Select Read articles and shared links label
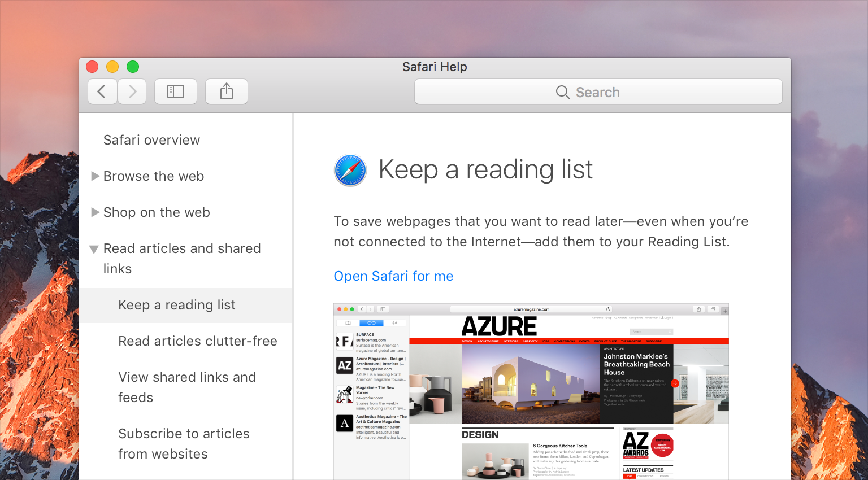 tap(182, 259)
